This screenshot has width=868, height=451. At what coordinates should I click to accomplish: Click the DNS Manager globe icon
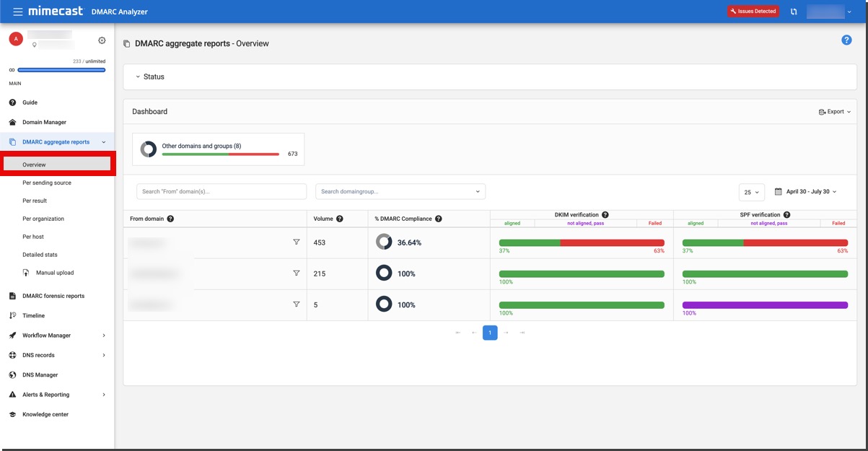(x=12, y=375)
